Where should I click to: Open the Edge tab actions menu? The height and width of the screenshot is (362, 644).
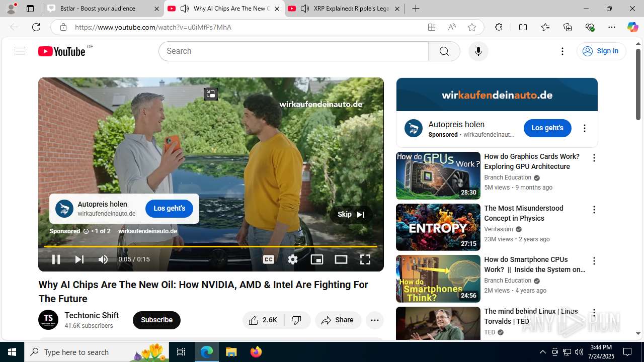(x=30, y=9)
